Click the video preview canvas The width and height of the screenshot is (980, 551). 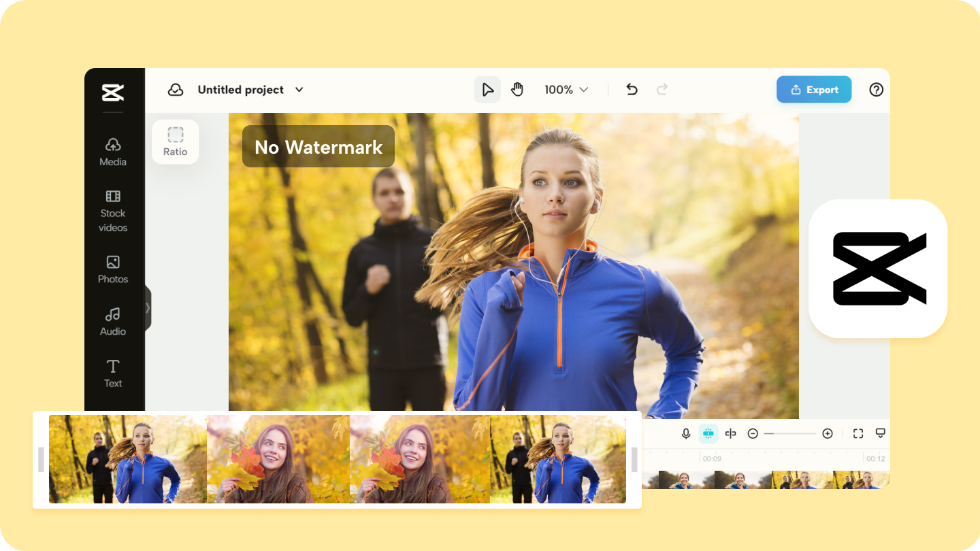[x=514, y=265]
